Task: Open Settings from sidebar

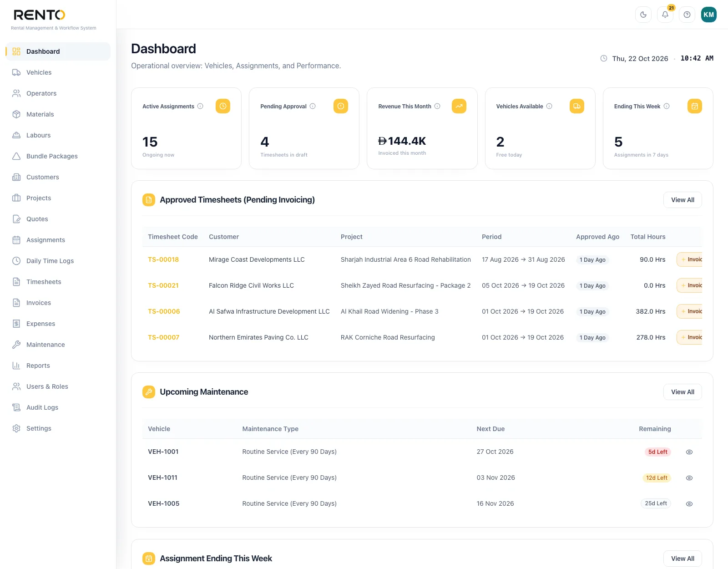Action: click(x=58, y=428)
